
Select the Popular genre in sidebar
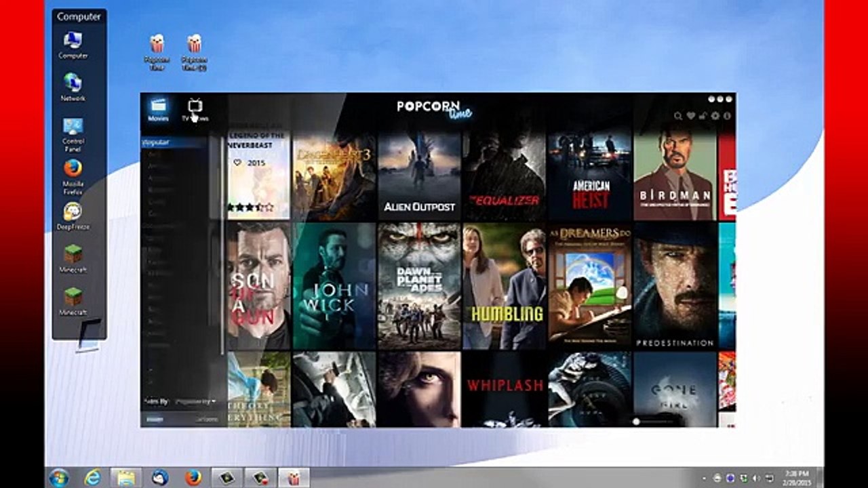(174, 143)
